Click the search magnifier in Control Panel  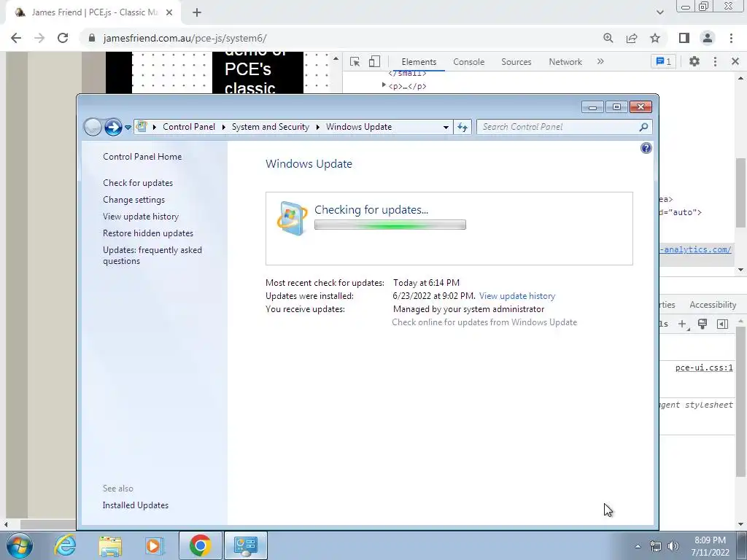click(x=643, y=127)
